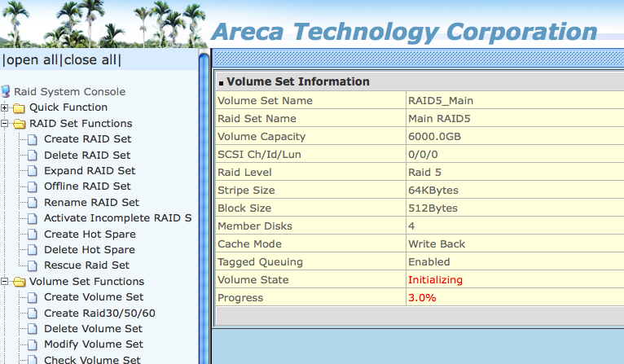
Task: Click the RAID Set Functions folder icon
Action: (x=19, y=124)
